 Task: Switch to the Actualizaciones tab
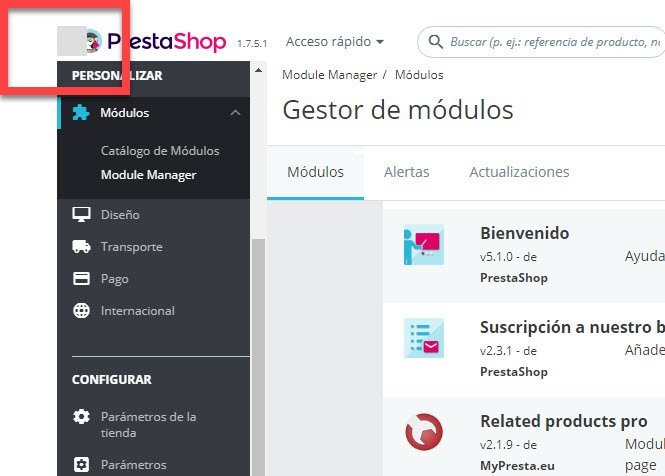519,172
